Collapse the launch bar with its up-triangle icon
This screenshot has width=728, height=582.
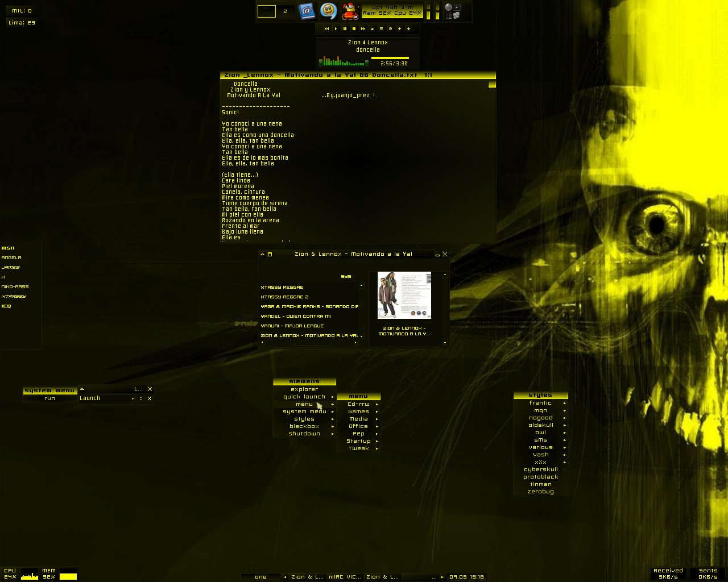point(82,389)
